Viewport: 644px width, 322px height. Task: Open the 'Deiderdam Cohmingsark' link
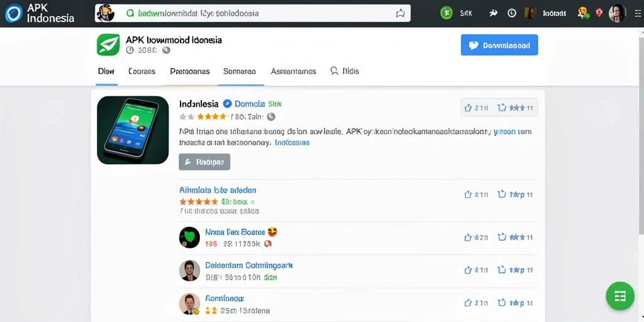(249, 265)
